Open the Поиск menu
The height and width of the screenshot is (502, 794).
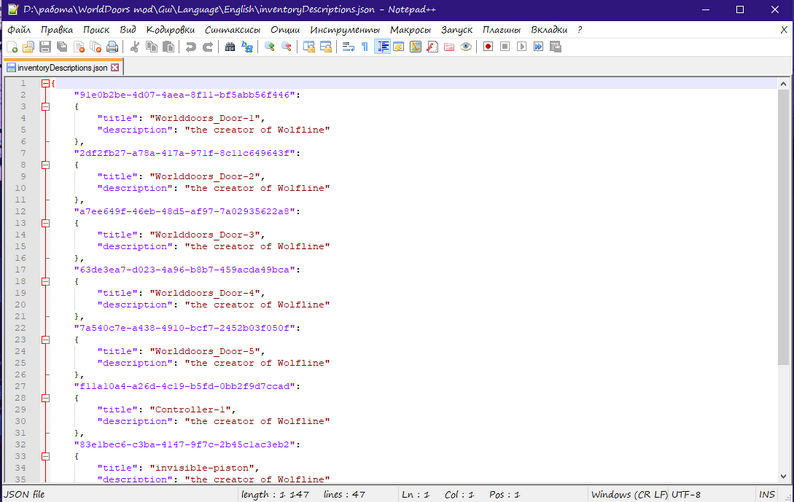[96, 30]
